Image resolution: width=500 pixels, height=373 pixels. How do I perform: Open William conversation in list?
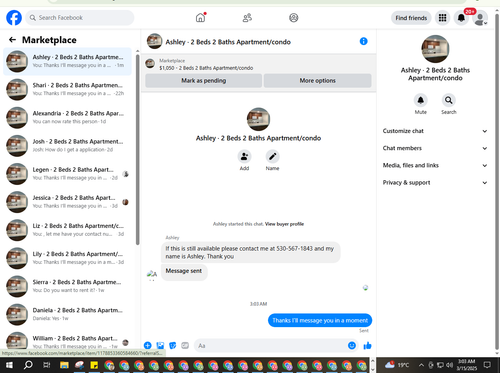pos(67,341)
